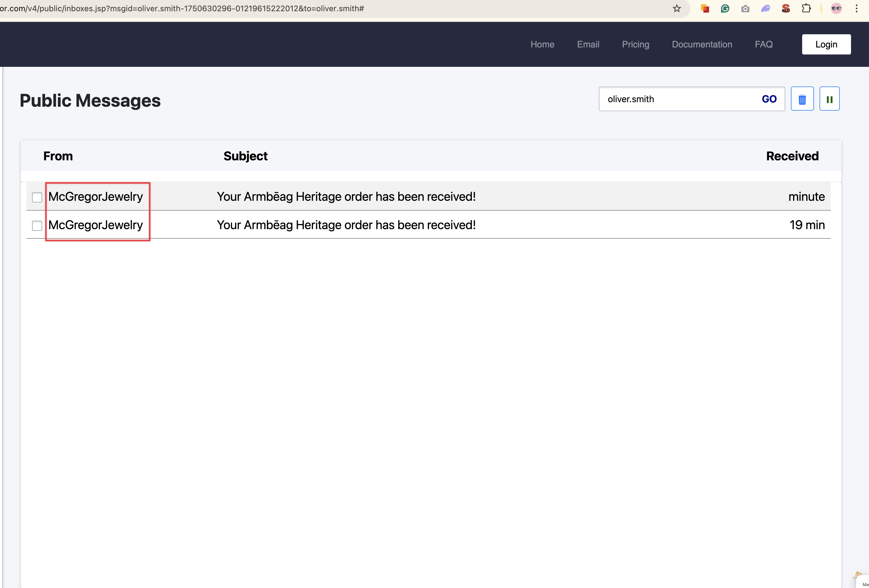
Task: Open the SEO extension icon
Action: [786, 9]
